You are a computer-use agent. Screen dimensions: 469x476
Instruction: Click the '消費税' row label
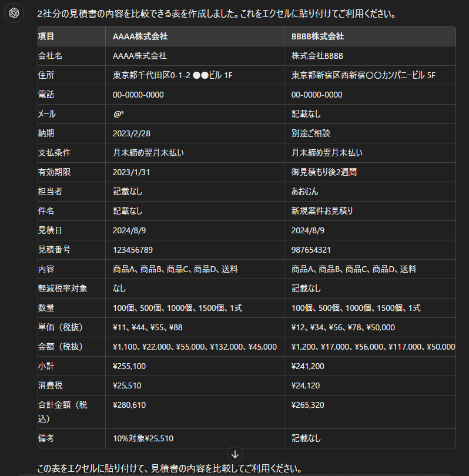pyautogui.click(x=50, y=386)
